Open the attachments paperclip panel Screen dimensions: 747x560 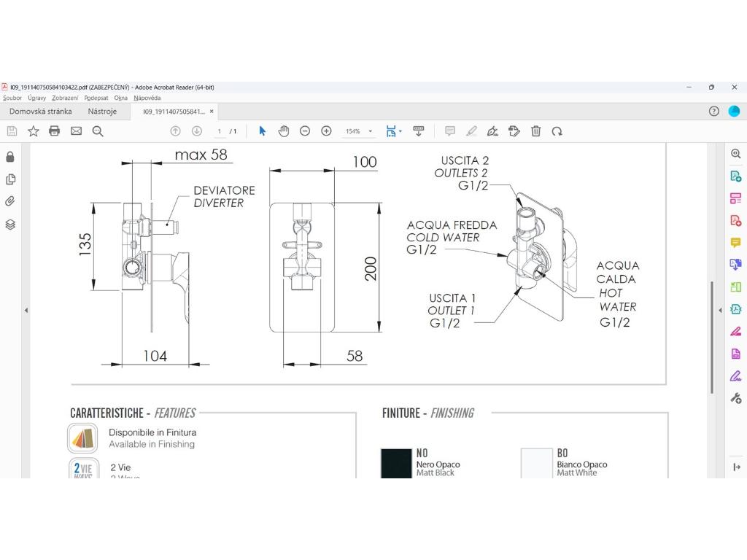pyautogui.click(x=10, y=201)
